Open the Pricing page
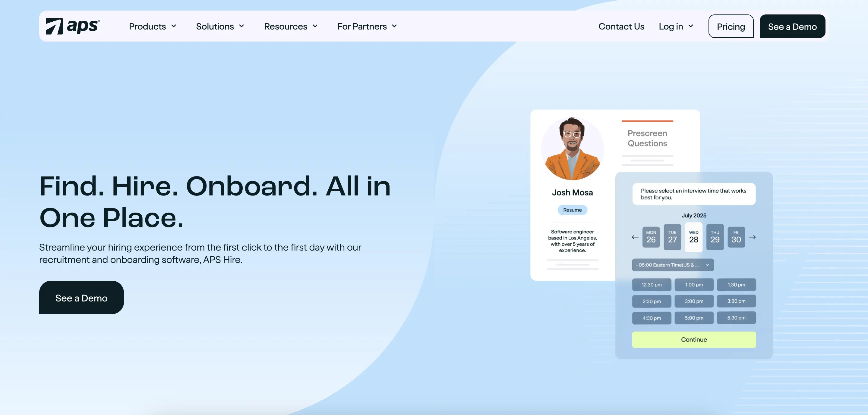The image size is (868, 415). (731, 26)
